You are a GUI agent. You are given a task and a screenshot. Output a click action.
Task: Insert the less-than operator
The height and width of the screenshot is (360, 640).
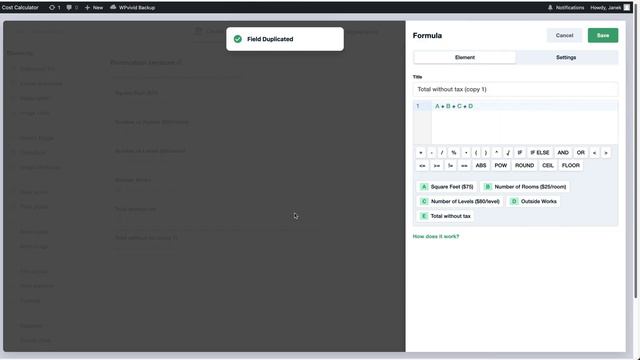tap(595, 153)
